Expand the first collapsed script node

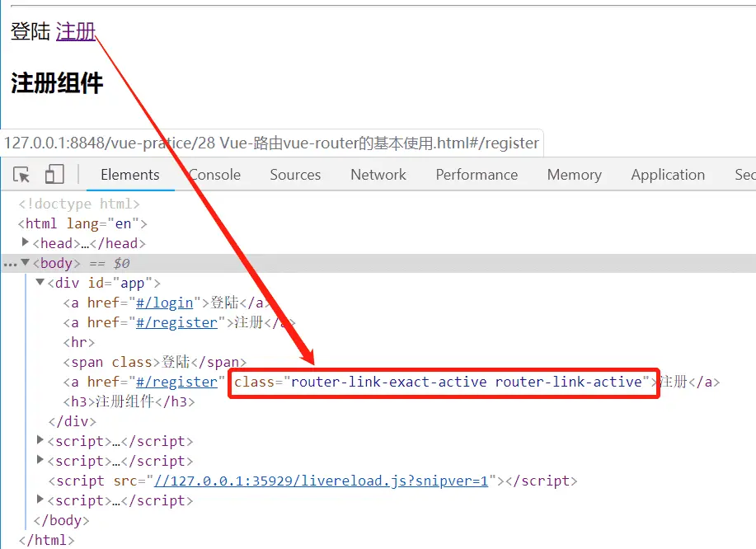[40, 439]
